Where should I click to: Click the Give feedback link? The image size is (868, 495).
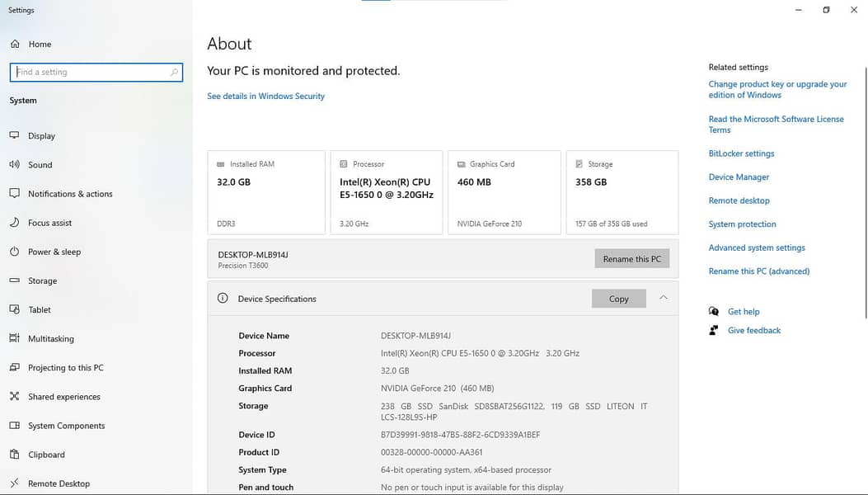pos(754,330)
